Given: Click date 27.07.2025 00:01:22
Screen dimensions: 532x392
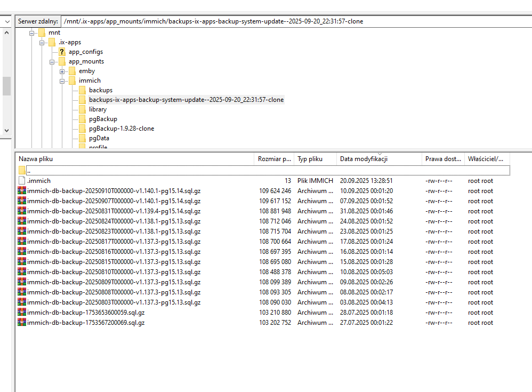Looking at the screenshot, I should click(366, 323).
